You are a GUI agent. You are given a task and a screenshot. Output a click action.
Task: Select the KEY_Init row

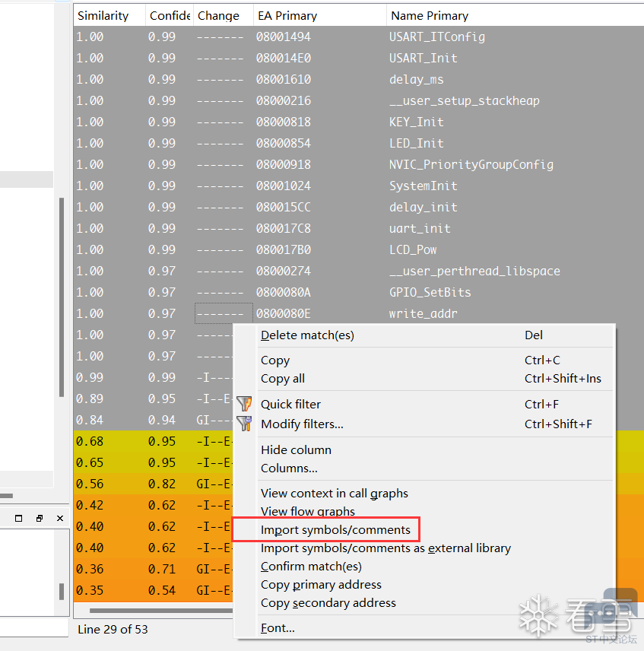[359, 122]
